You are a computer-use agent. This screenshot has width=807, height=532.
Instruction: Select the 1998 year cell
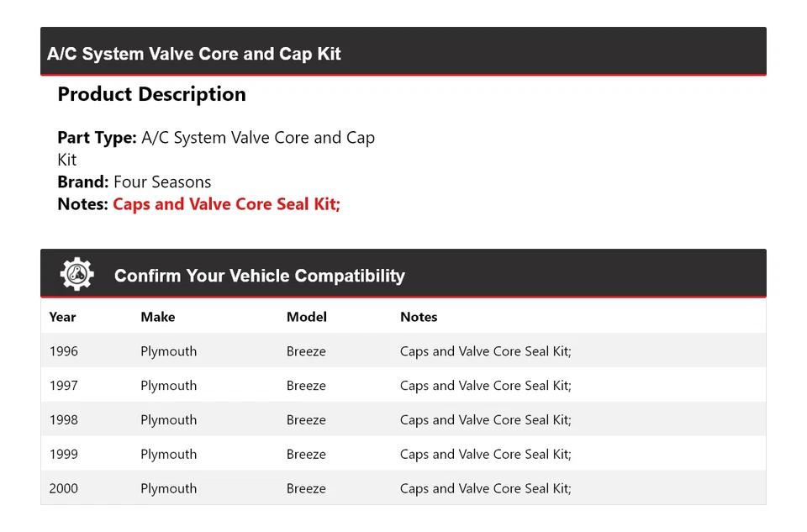pyautogui.click(x=64, y=420)
